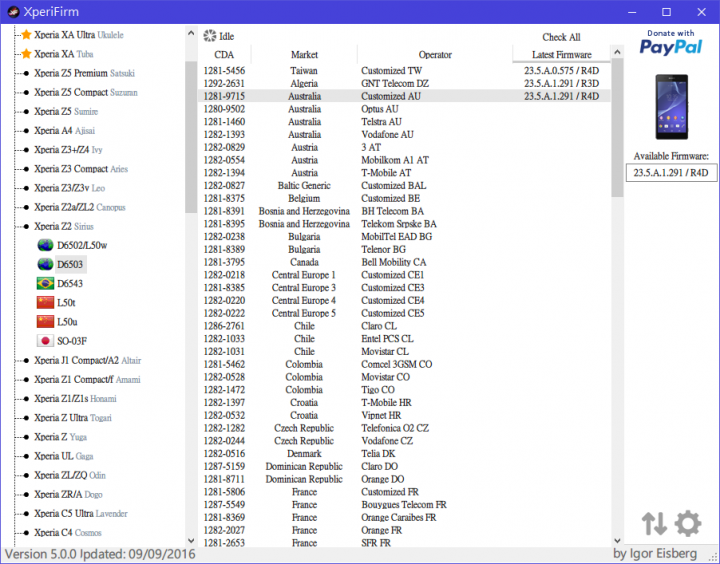The height and width of the screenshot is (564, 720).
Task: Select the Bell Mobility CA row
Action: pos(405,262)
